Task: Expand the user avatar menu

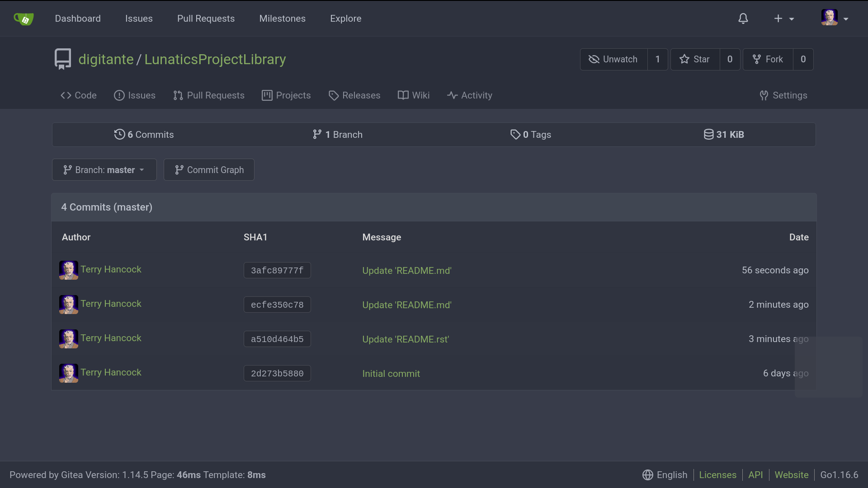Action: point(835,19)
